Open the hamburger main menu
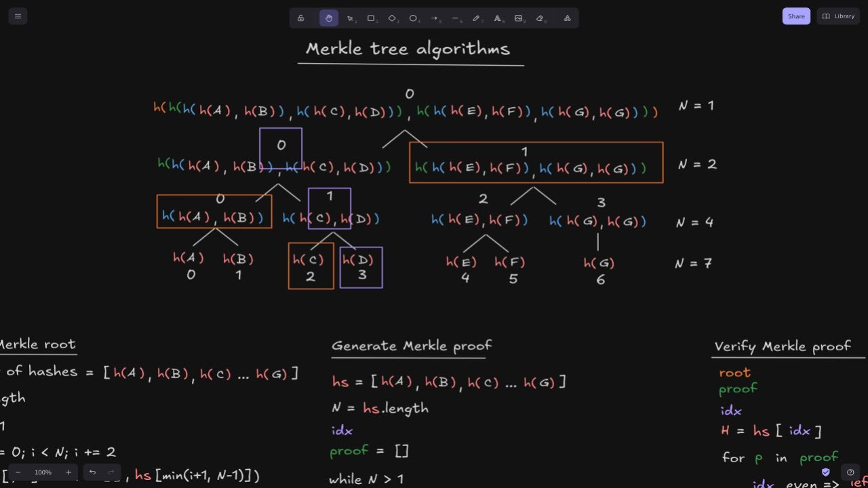868x488 pixels. click(18, 16)
